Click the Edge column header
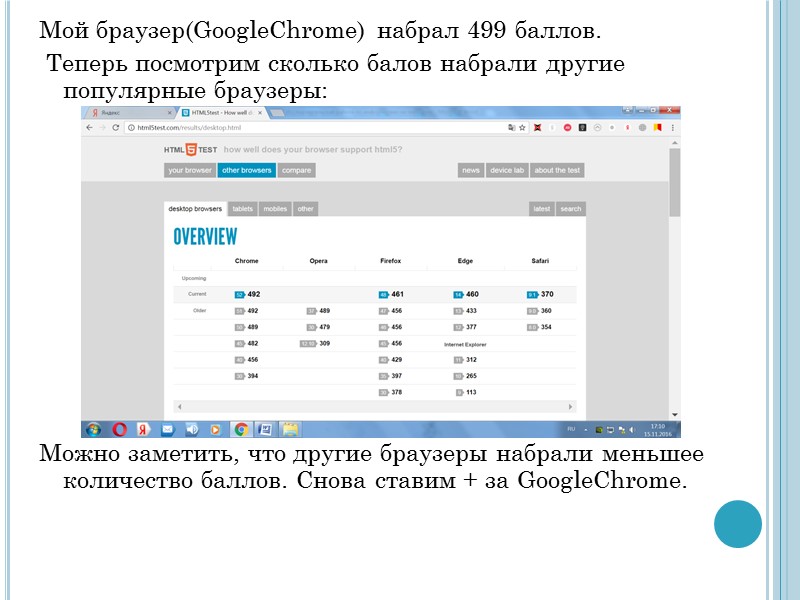The width and height of the screenshot is (800, 600). tap(465, 261)
